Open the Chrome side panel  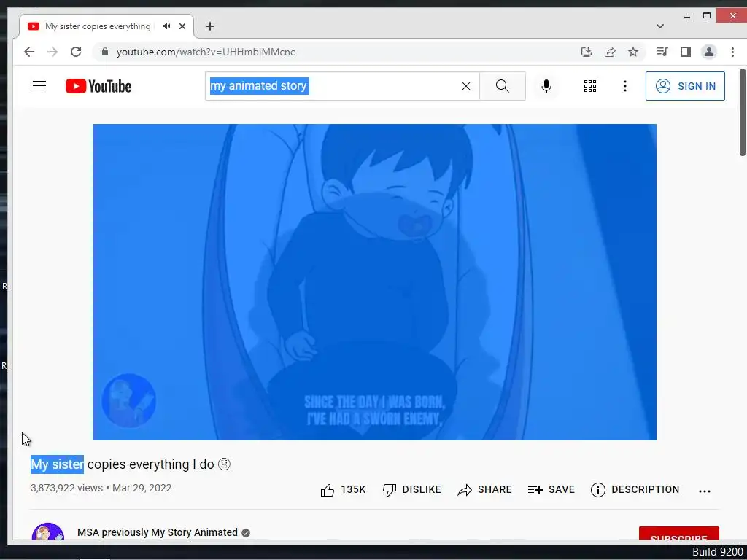click(686, 52)
